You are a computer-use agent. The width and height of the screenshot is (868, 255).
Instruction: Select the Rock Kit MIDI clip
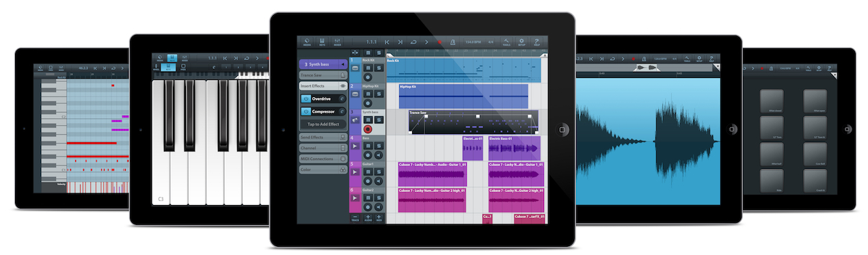click(463, 70)
